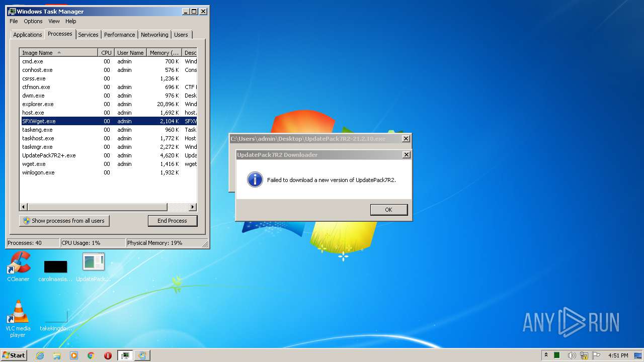
Task: Open the View menu
Action: 54,21
